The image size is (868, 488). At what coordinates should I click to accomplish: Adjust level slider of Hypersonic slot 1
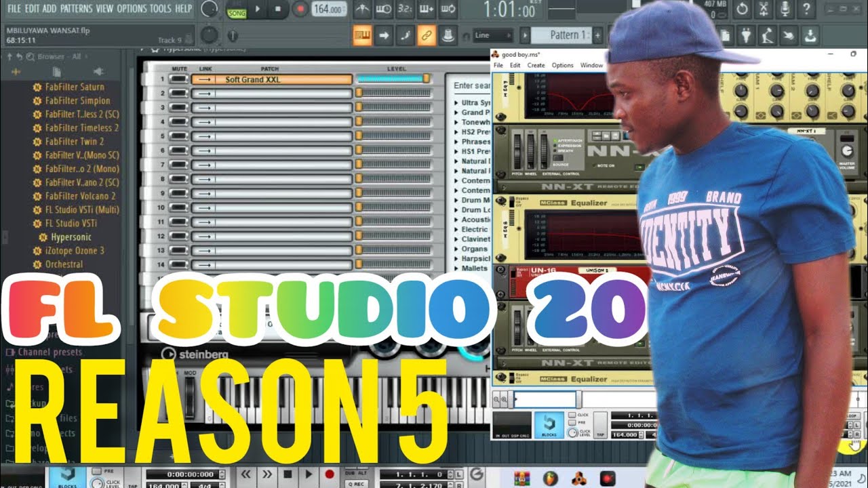(393, 79)
